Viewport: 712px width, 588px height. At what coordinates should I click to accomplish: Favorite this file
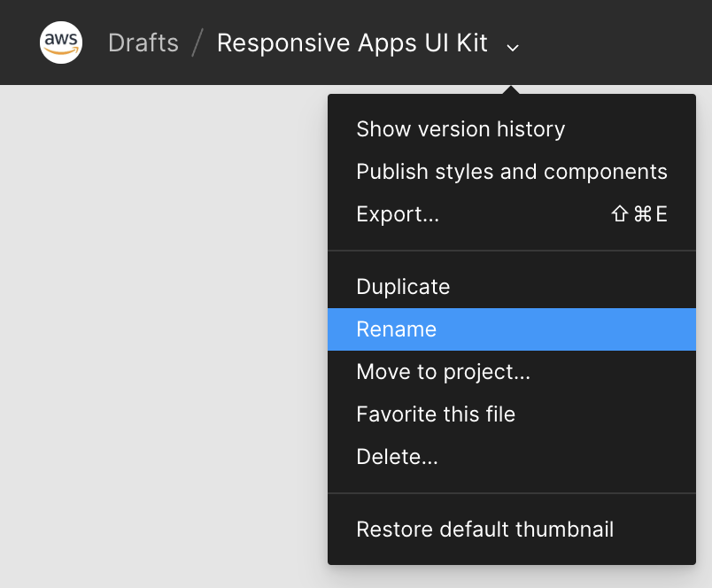[x=435, y=414]
